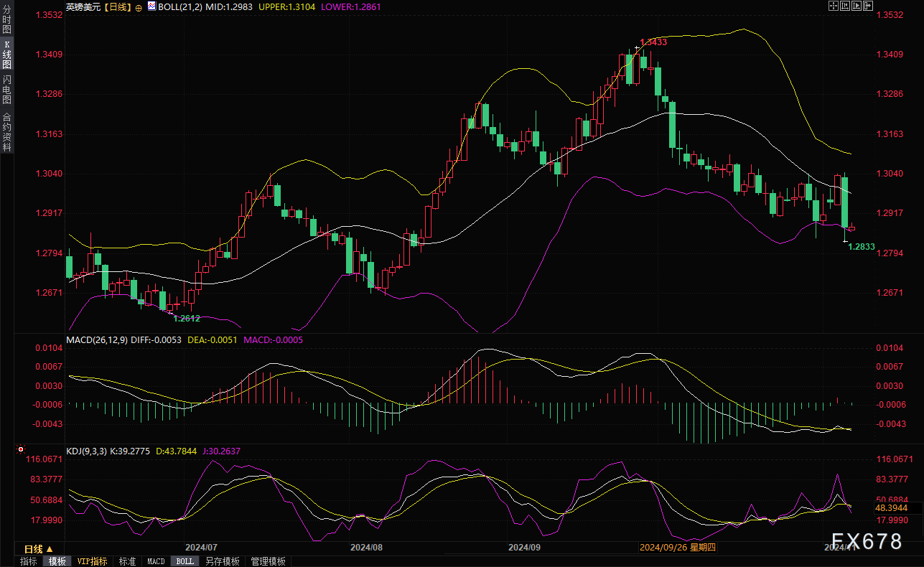Click the 管理模板 button
This screenshot has height=567, width=924.
(x=268, y=561)
